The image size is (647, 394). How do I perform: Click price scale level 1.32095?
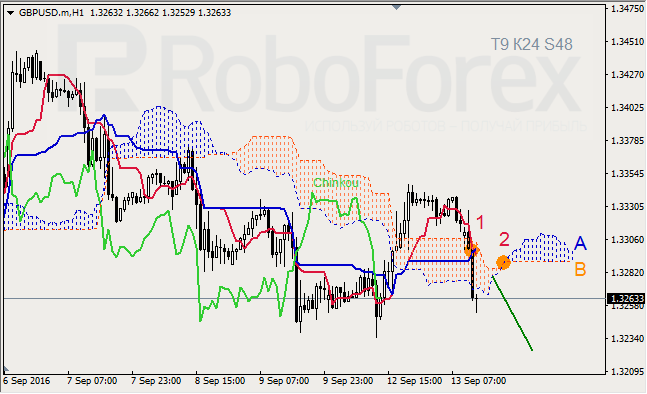(x=627, y=372)
